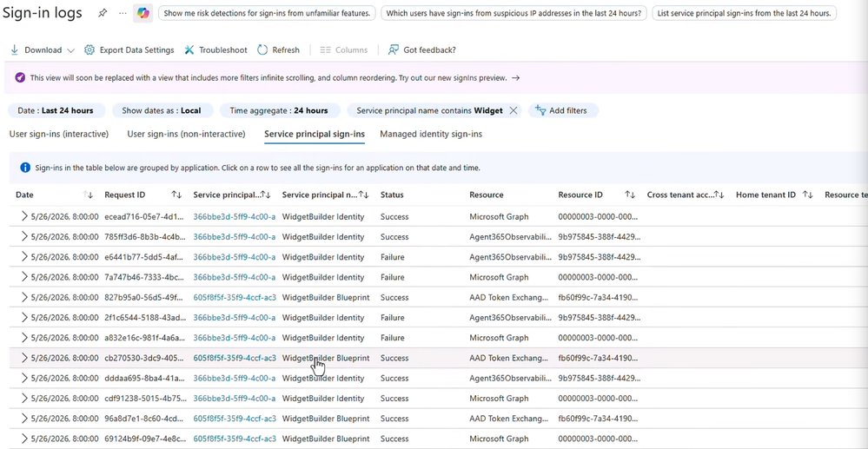868x449 pixels.
Task: Refresh the sign-in logs
Action: point(278,50)
